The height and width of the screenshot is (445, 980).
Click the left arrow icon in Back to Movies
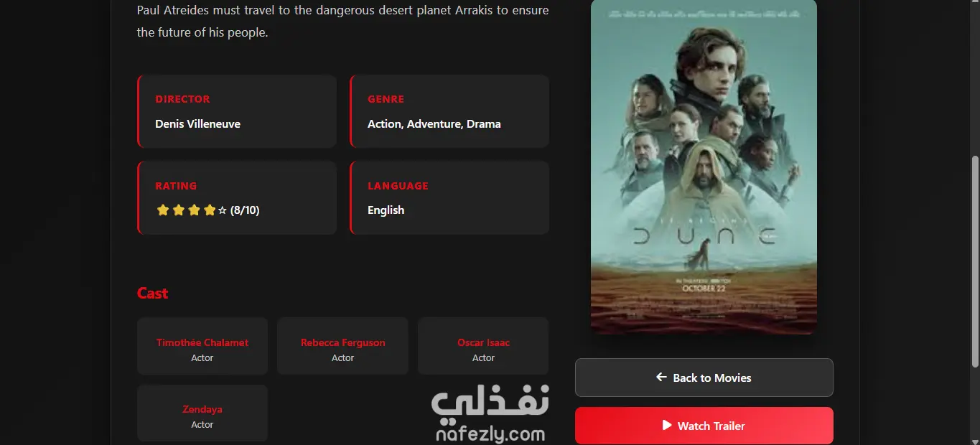pos(661,377)
